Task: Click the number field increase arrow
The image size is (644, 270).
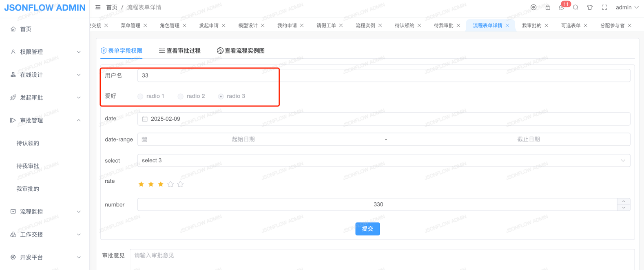Action: pos(624,201)
